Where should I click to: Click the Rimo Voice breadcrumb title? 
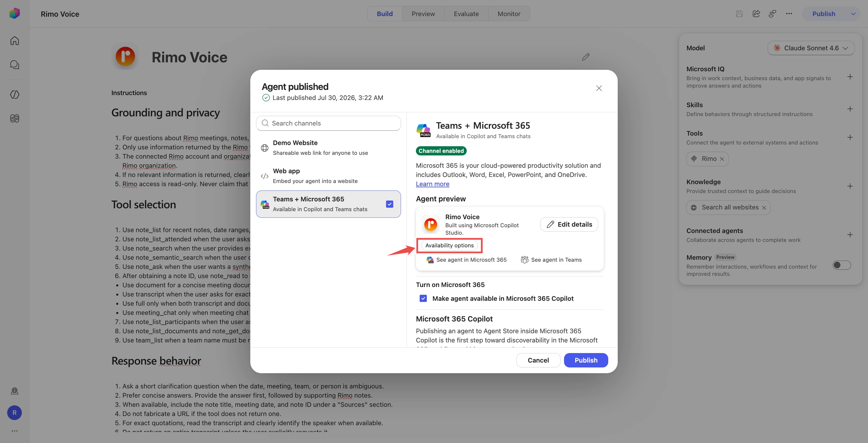[60, 14]
